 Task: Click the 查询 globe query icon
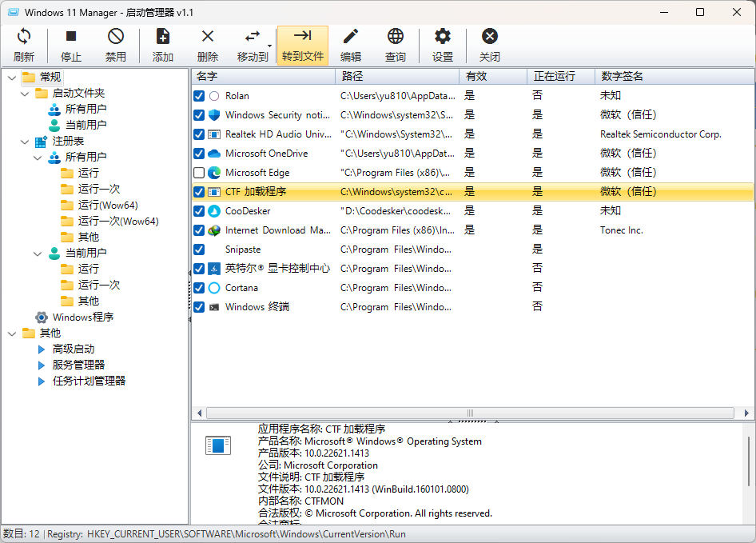point(396,36)
